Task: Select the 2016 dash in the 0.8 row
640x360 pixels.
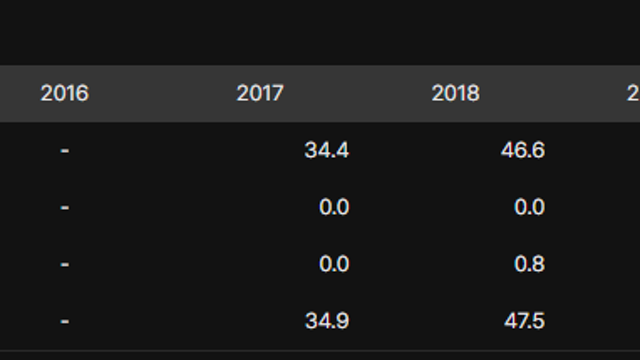Action: [64, 265]
